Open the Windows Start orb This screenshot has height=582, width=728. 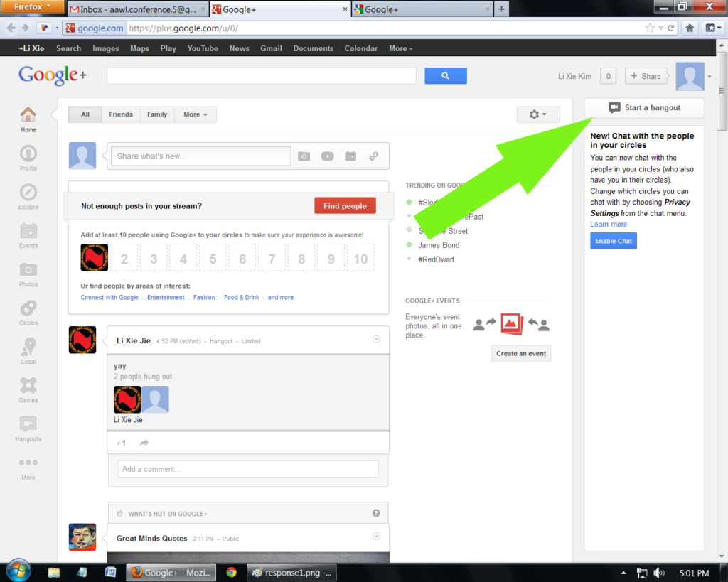tap(19, 570)
